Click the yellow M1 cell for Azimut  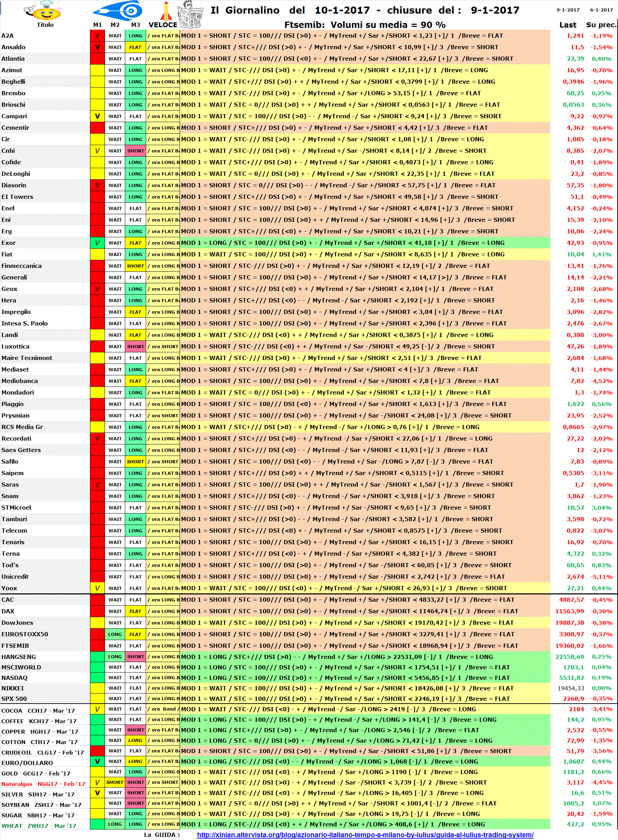point(97,70)
